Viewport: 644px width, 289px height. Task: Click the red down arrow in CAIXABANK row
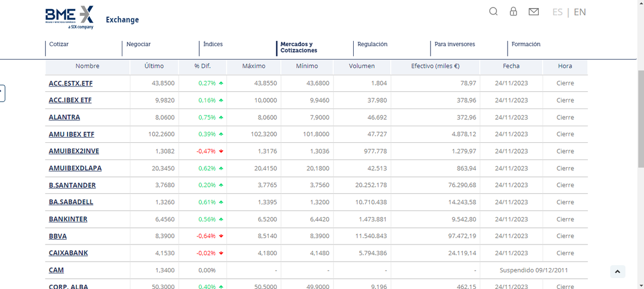click(221, 253)
